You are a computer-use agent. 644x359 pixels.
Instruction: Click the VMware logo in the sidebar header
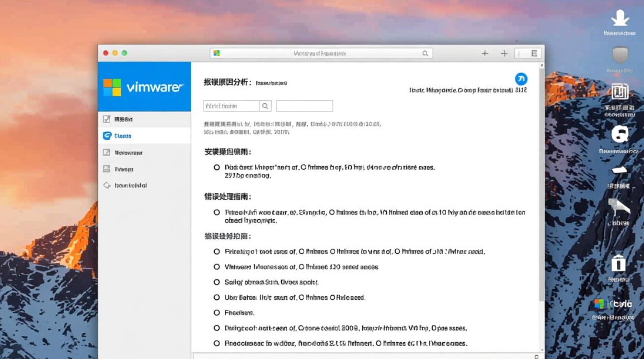coord(144,88)
